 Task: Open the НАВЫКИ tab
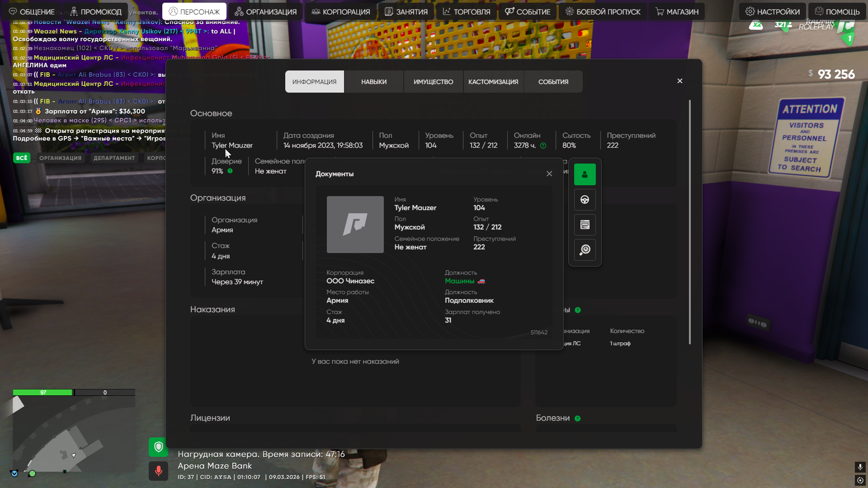pos(373,82)
